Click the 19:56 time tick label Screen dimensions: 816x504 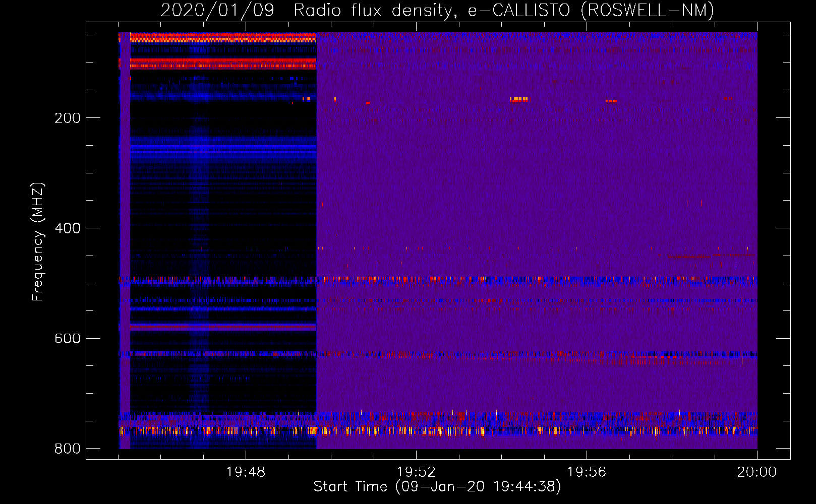pyautogui.click(x=587, y=472)
